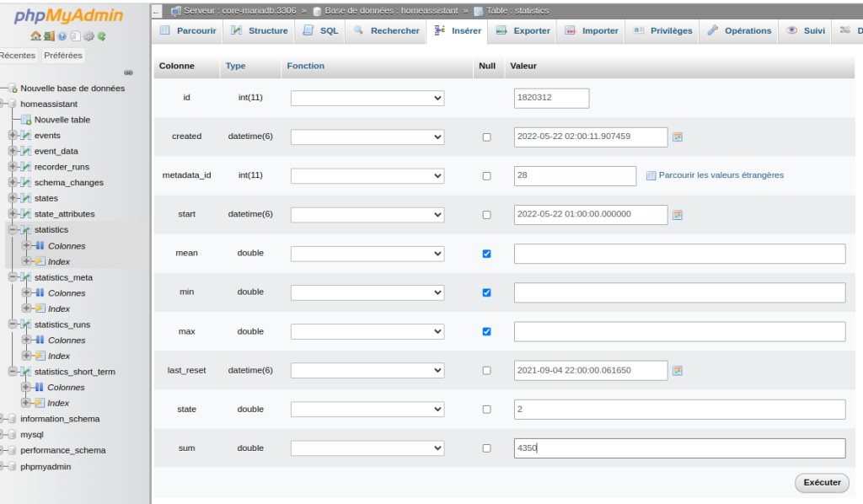Click the homeassistant database icon in the sidebar
Screen dimensions: 863x504
pos(12,104)
